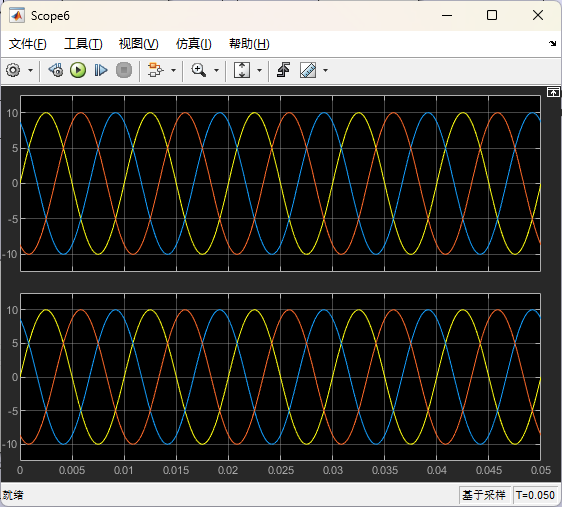Image resolution: width=562 pixels, height=507 pixels.
Task: Click the 0.005 x-axis tick label
Action: (x=72, y=470)
